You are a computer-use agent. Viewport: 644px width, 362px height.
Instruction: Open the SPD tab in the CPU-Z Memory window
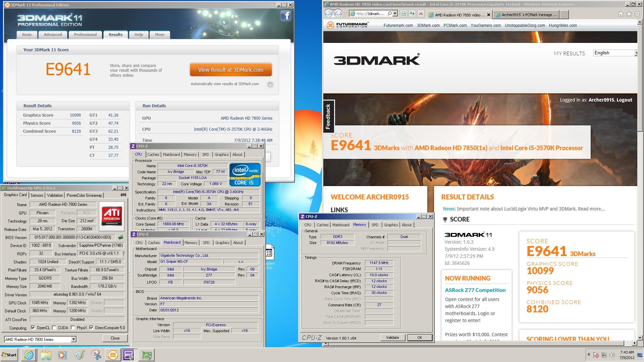375,225
